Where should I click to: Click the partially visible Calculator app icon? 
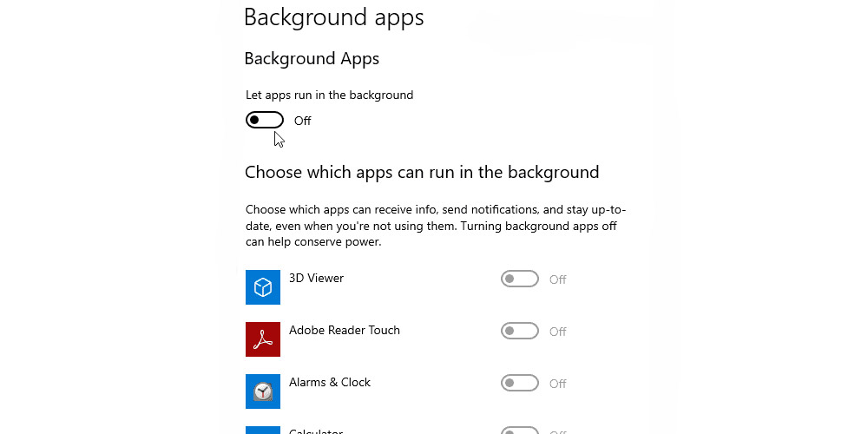click(263, 431)
